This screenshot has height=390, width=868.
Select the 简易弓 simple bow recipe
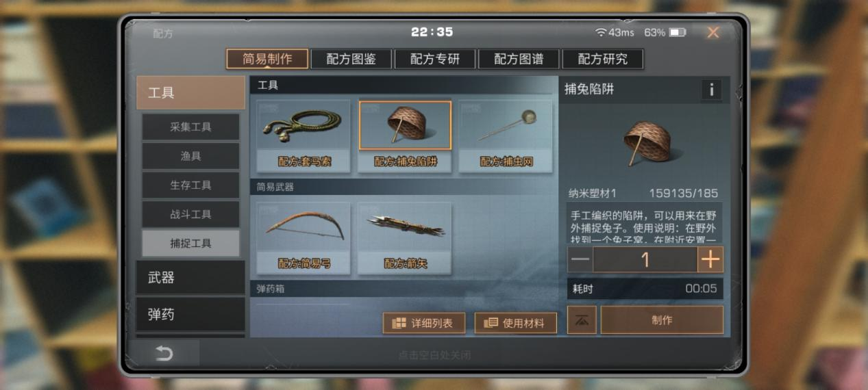[303, 237]
